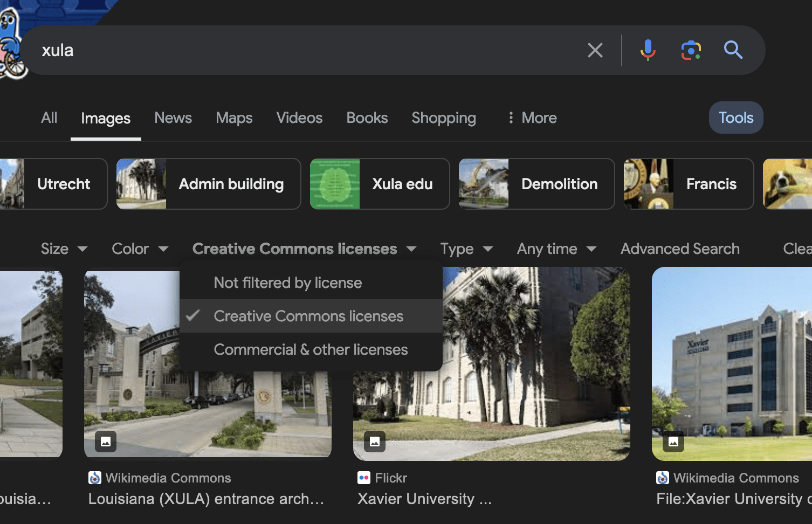The height and width of the screenshot is (524, 812).
Task: Open the leftmost concrete building image result
Action: 31,364
